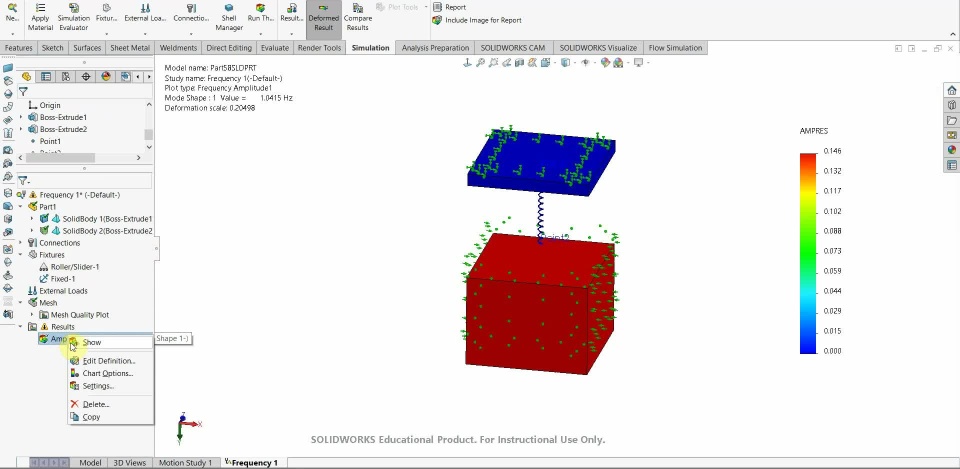Select the PropertyManager tab icon
Viewport: 960px width, 469px height.
(x=46, y=77)
